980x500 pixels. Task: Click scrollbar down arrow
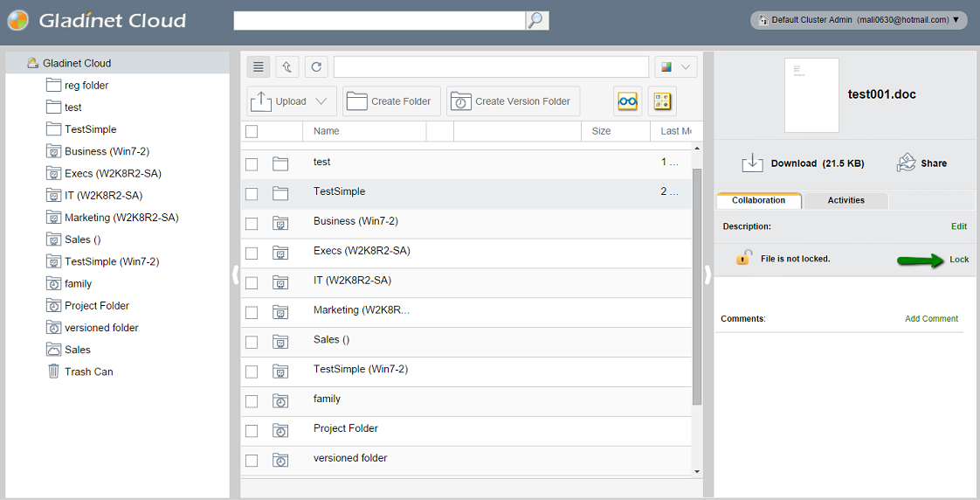(698, 472)
